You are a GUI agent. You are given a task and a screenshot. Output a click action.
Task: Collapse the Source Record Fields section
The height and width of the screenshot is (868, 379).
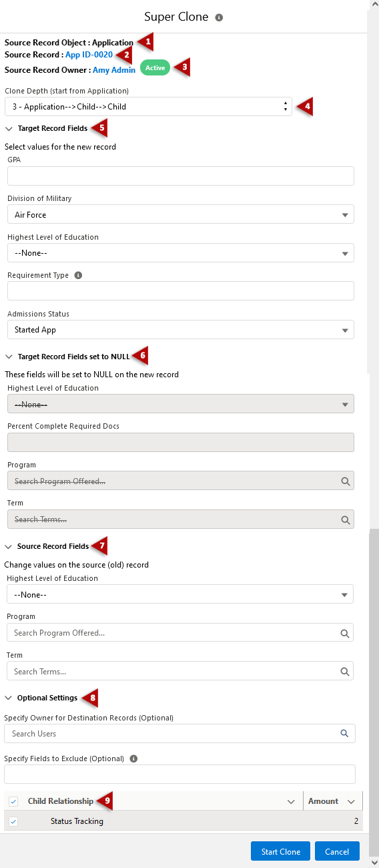(9, 546)
